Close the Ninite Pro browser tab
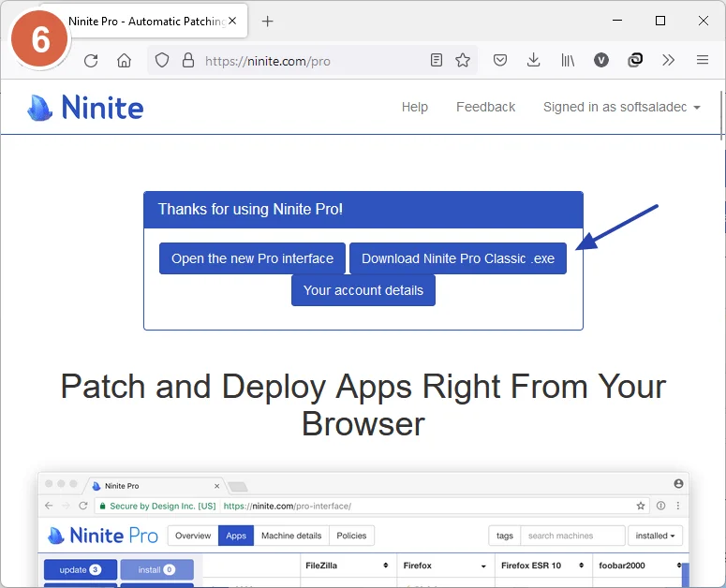This screenshot has height=588, width=726. pyautogui.click(x=232, y=21)
